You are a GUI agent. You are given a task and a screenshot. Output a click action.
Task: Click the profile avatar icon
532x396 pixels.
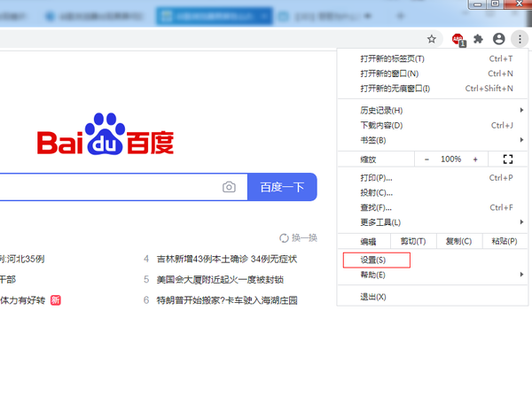499,39
